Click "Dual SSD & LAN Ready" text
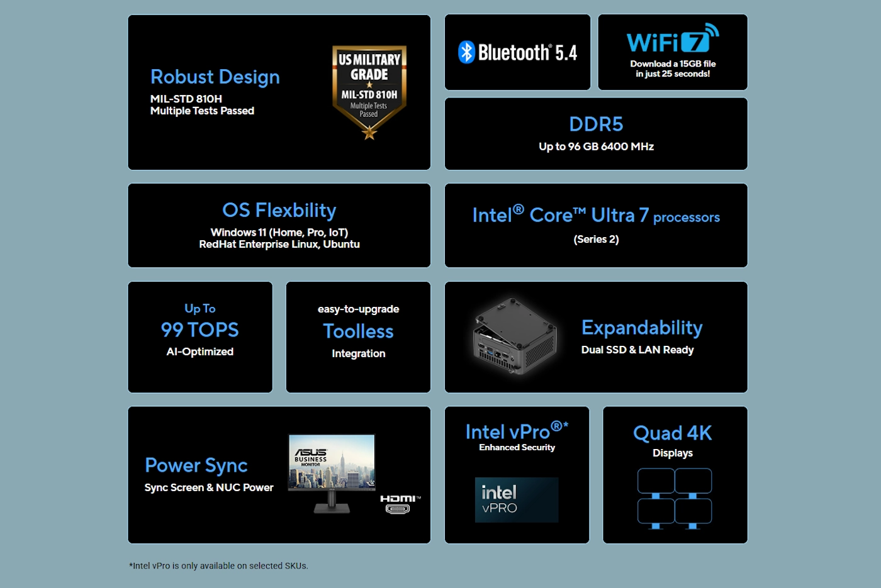Image resolution: width=881 pixels, height=588 pixels. pos(637,350)
